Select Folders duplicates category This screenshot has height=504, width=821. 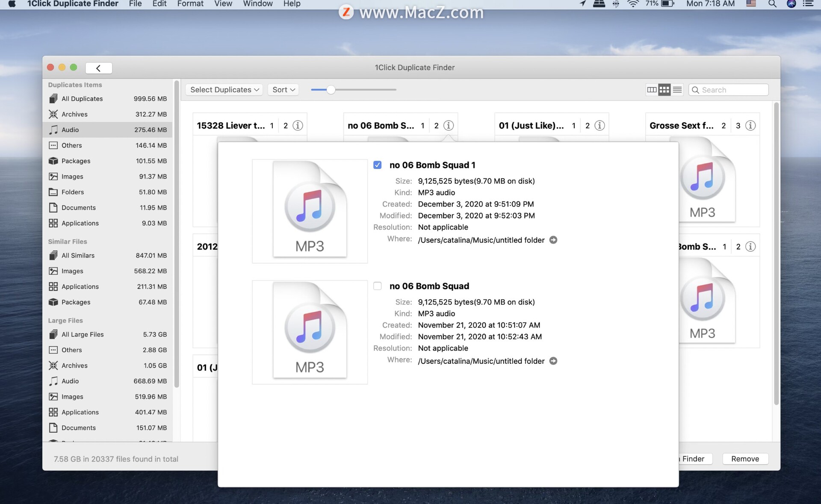pos(107,192)
